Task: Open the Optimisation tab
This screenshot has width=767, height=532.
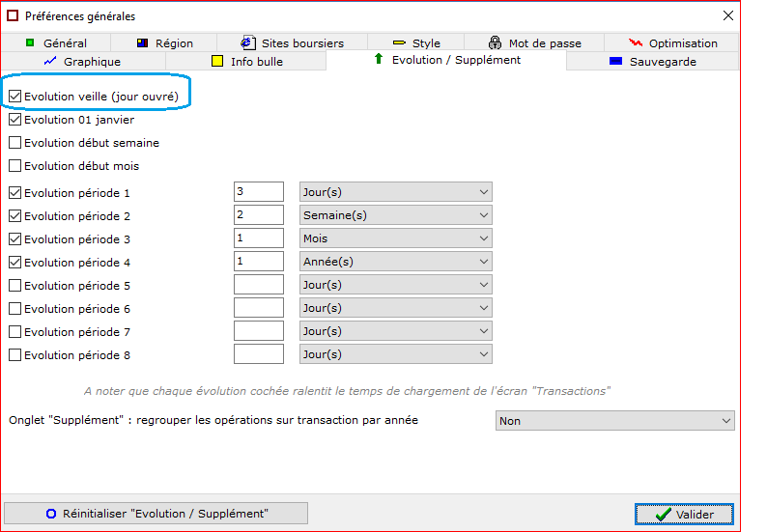Action: click(x=671, y=43)
